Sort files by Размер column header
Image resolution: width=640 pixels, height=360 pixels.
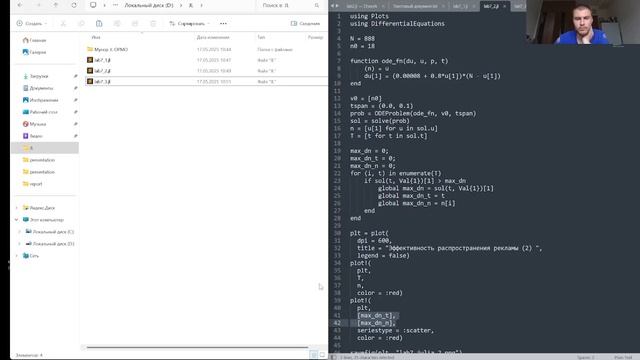pyautogui.click(x=316, y=37)
